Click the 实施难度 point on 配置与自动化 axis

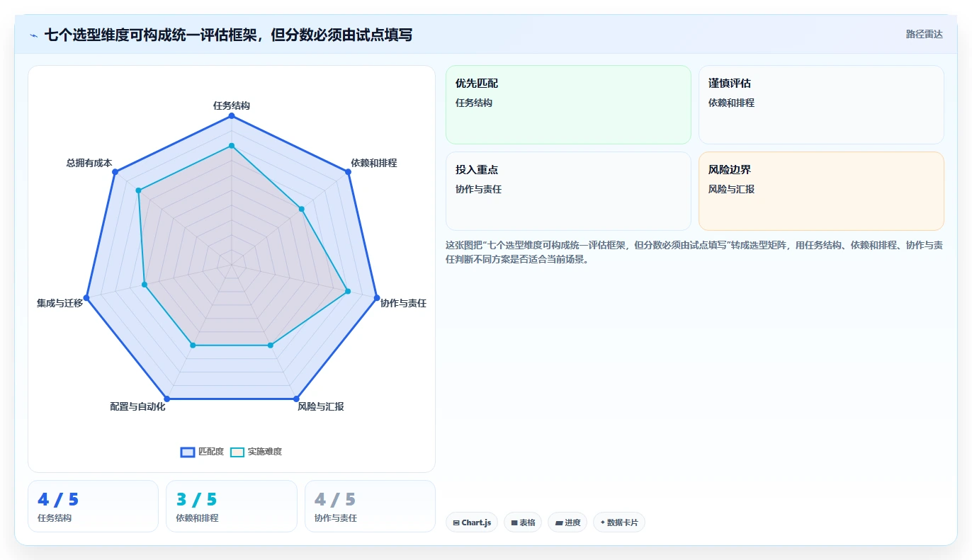193,345
